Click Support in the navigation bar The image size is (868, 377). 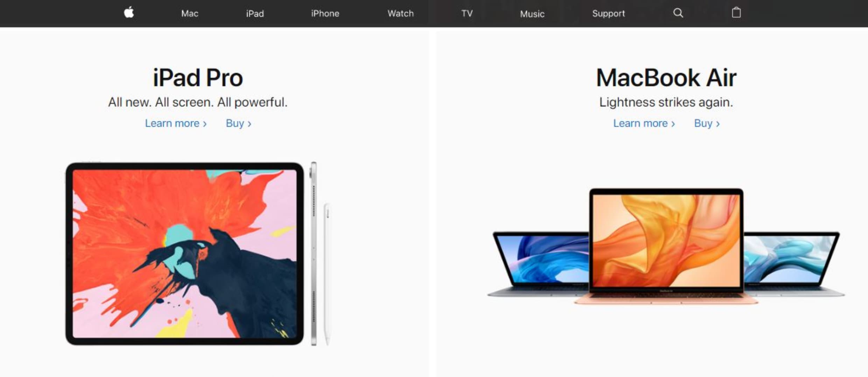pos(608,13)
